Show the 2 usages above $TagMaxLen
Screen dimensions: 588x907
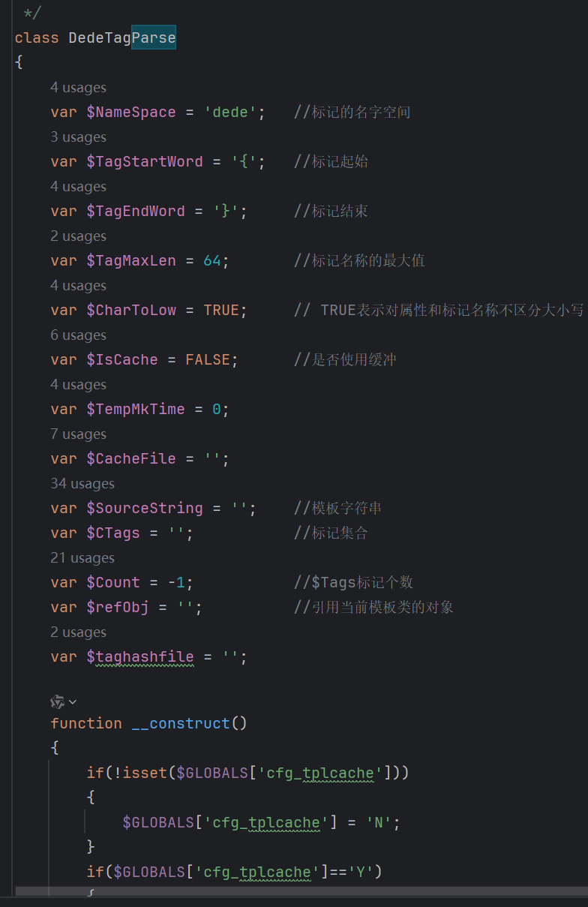coord(78,236)
